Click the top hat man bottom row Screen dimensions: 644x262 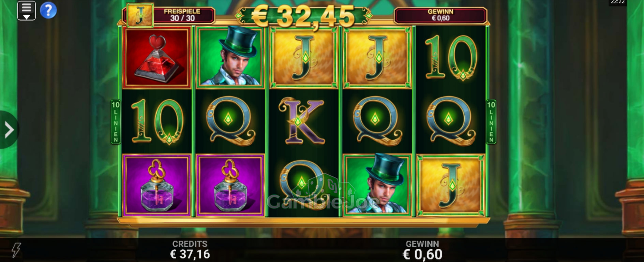coord(377,185)
